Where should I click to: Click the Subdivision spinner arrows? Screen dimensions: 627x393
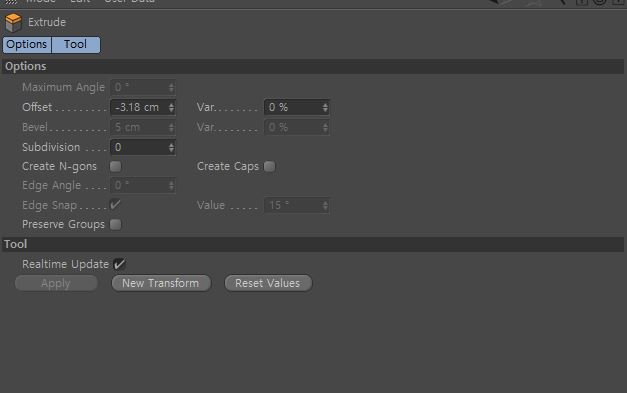[x=172, y=148]
